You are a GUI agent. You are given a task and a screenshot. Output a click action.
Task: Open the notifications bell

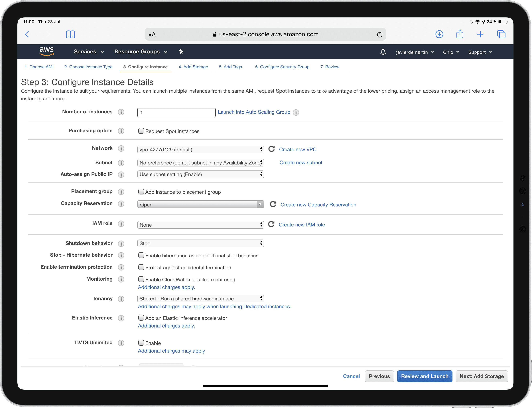pos(383,52)
